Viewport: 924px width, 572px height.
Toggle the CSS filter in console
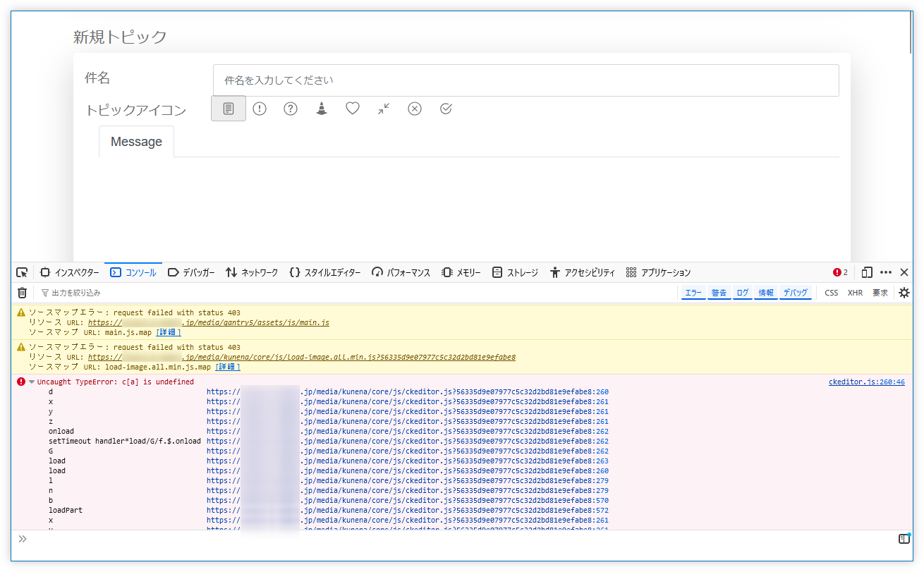tap(832, 293)
